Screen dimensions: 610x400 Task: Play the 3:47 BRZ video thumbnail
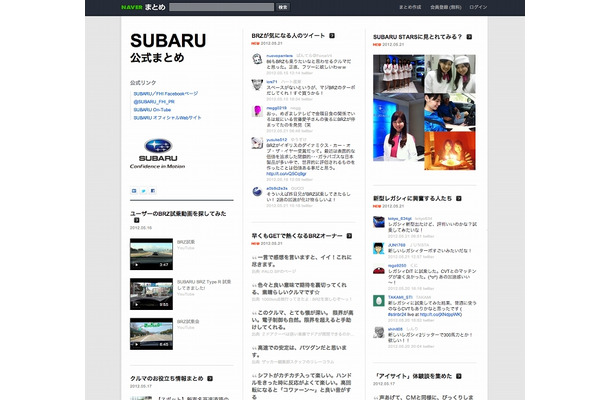point(151,254)
